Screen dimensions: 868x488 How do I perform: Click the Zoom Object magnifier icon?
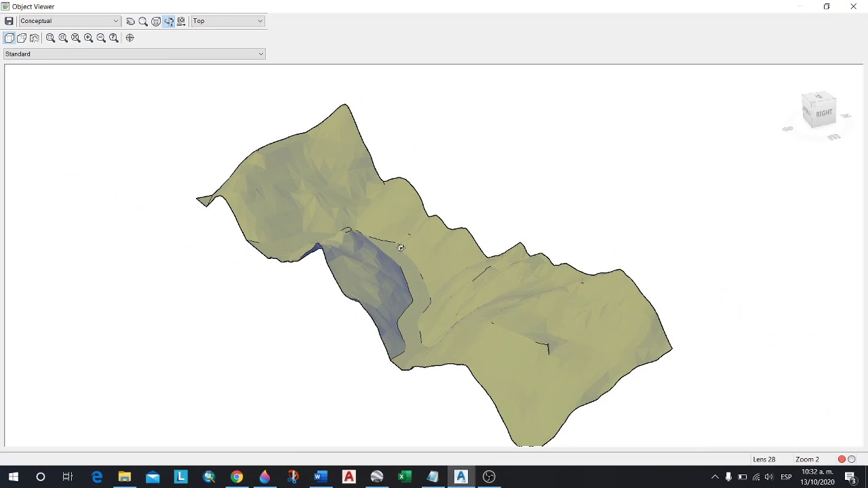(x=114, y=38)
